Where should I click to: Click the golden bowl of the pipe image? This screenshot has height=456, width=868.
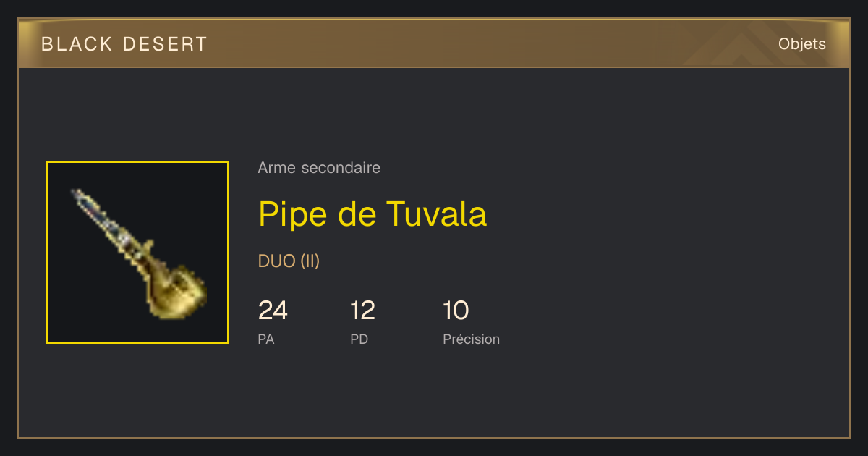click(x=177, y=292)
